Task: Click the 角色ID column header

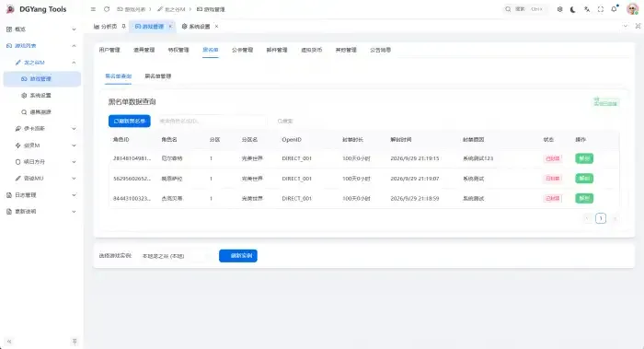Action: [x=121, y=140]
